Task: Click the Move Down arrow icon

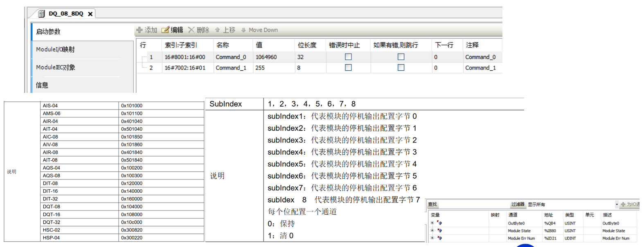Action: [243, 30]
